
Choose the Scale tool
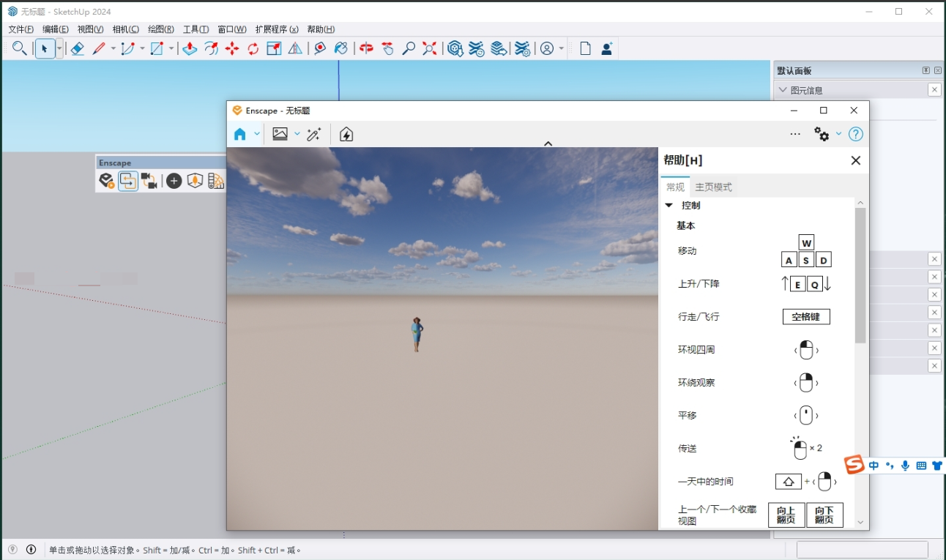click(x=274, y=48)
